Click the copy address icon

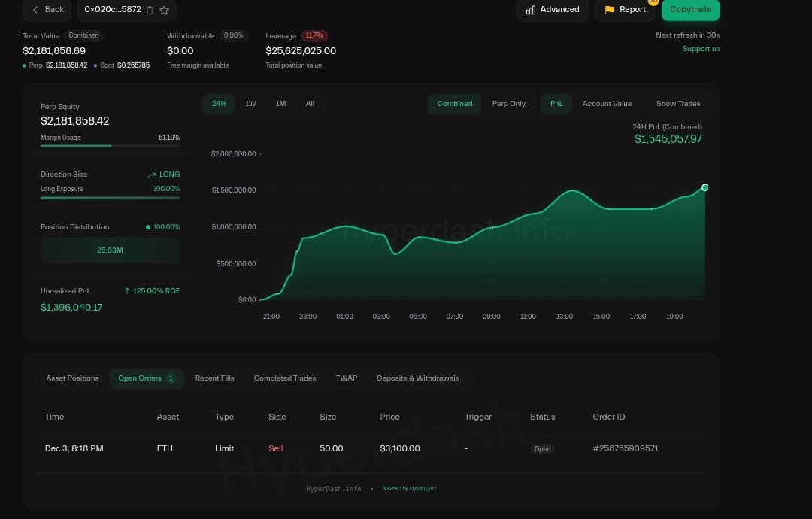point(150,10)
